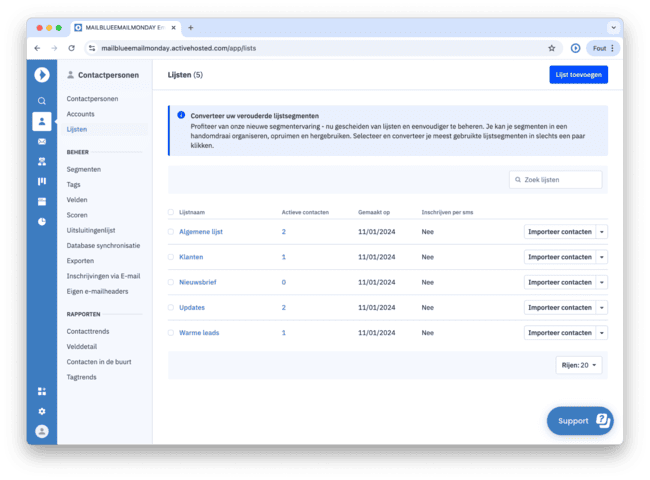Select Lijsten in the sidebar
Image resolution: width=650 pixels, height=480 pixels.
point(77,129)
